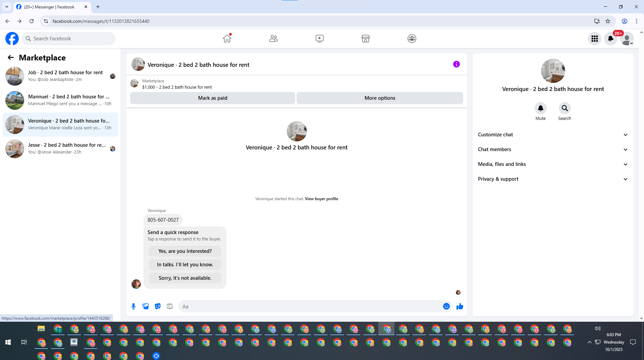Show hidden system tray icons
This screenshot has width=644, height=360.
pos(589,342)
